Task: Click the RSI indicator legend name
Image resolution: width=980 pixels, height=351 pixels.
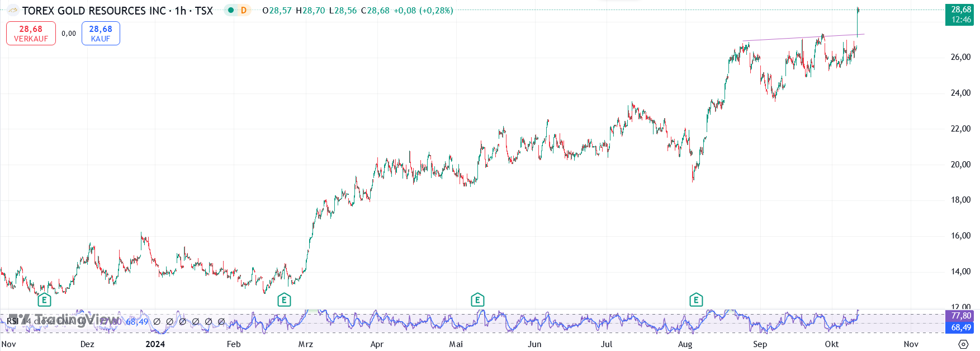Action: pos(12,321)
